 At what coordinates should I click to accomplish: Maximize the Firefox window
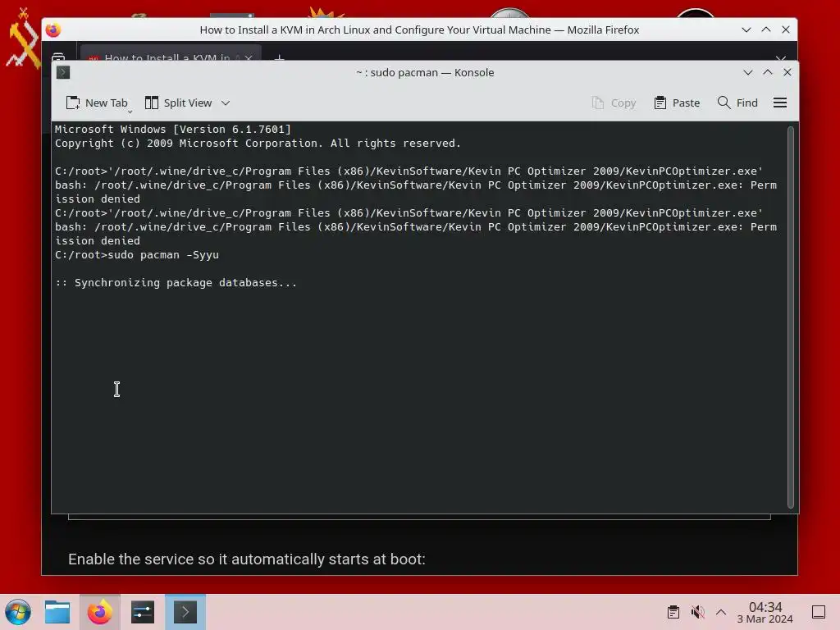[766, 30]
